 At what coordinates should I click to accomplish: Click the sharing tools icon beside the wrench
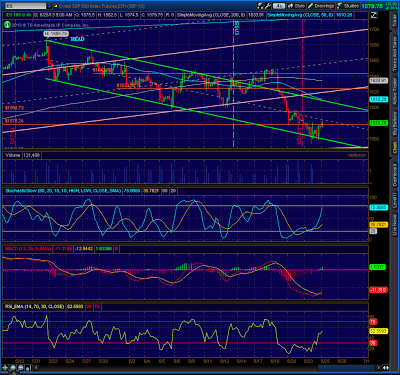pyautogui.click(x=260, y=6)
